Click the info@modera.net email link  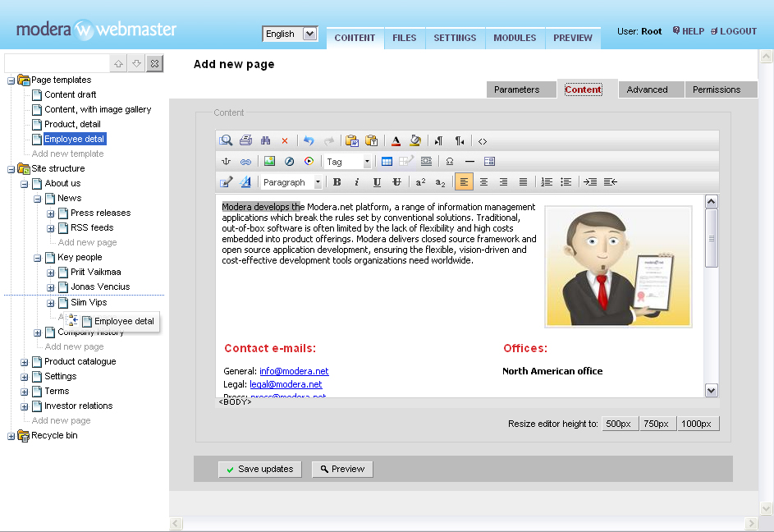point(294,371)
